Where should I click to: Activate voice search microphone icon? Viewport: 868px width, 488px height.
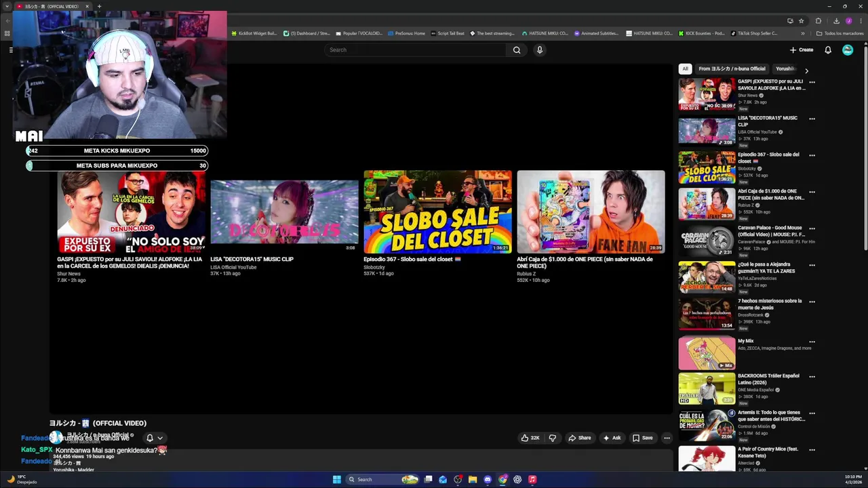point(540,49)
